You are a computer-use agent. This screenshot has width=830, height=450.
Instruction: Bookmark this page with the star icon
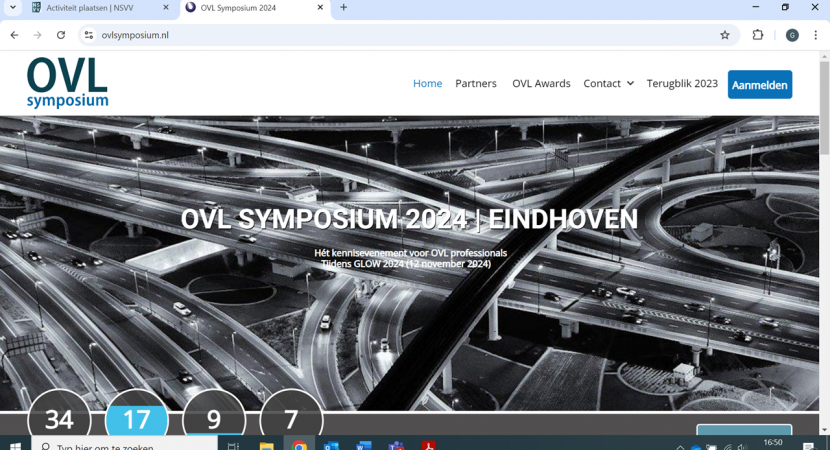pos(725,35)
